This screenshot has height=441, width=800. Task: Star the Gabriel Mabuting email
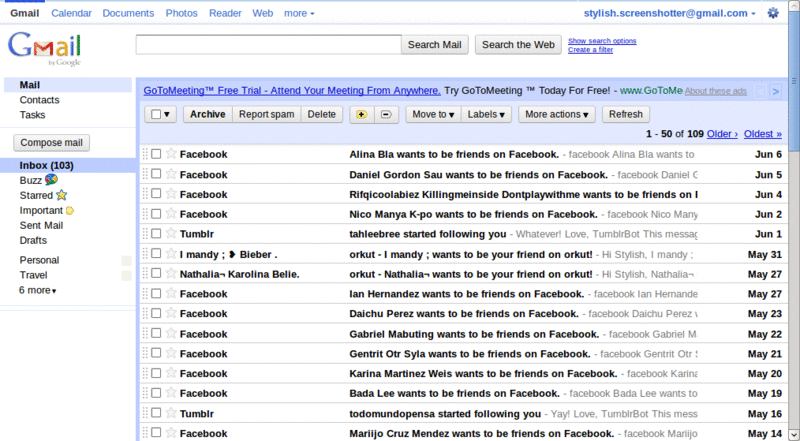coord(171,333)
